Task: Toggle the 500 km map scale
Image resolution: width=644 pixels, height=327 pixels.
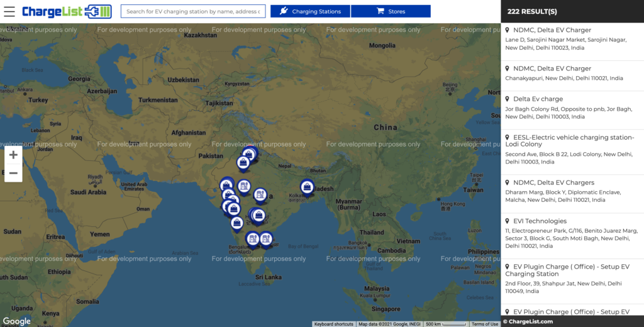Action: click(446, 324)
